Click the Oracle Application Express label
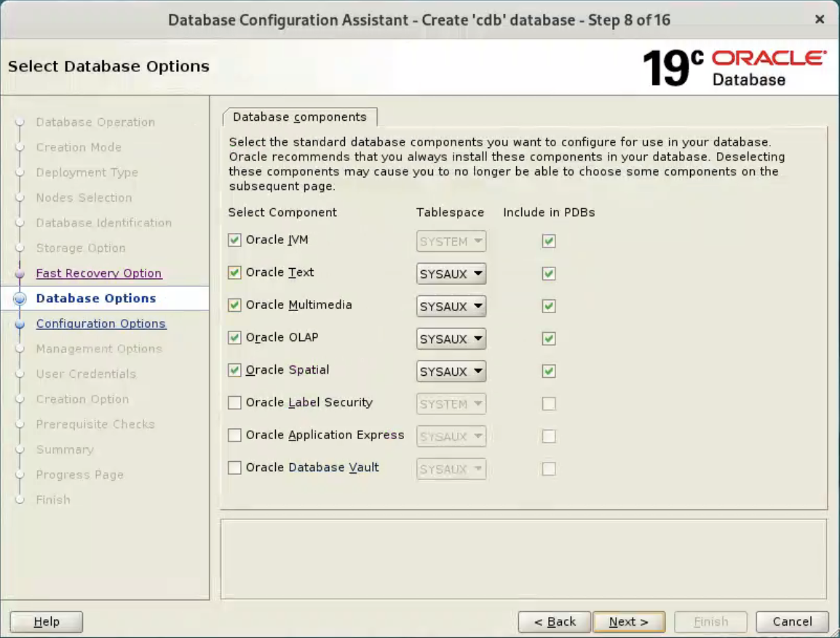 point(325,435)
